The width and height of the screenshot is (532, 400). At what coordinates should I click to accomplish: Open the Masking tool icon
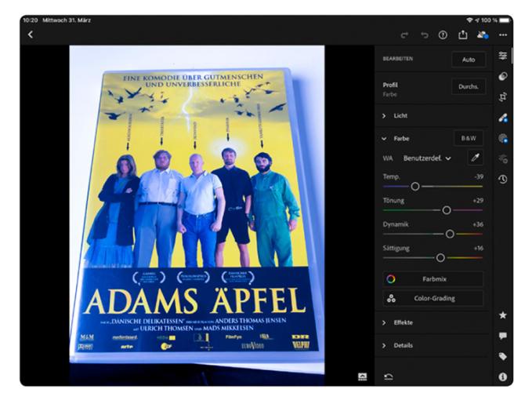click(503, 139)
